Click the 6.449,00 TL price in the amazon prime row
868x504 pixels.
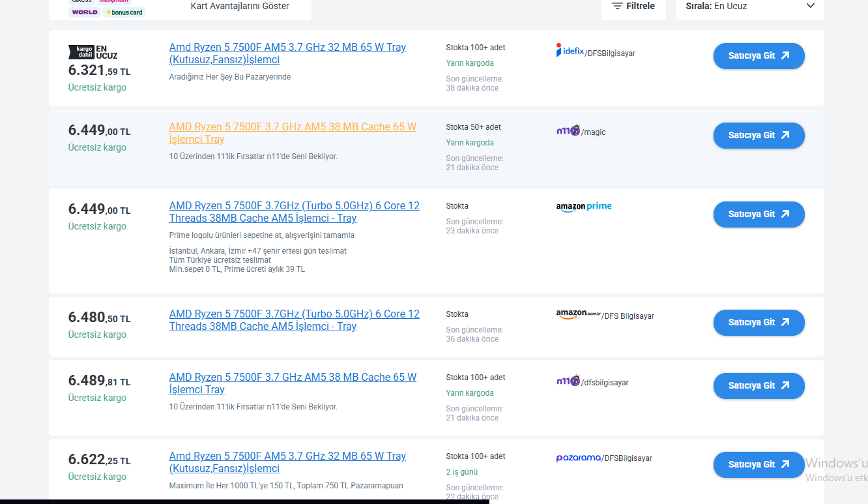(x=100, y=209)
